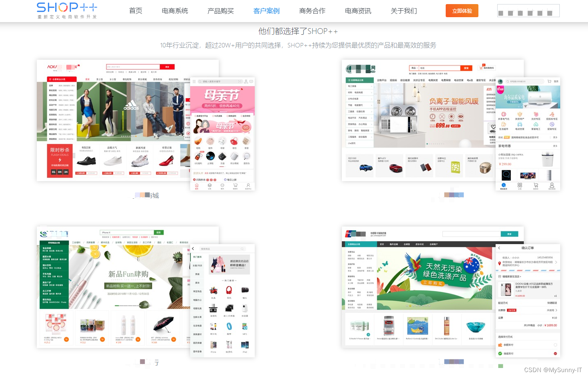Open the 电商系统 menu item
Viewport: 588px width, 377px height.
[x=175, y=11]
